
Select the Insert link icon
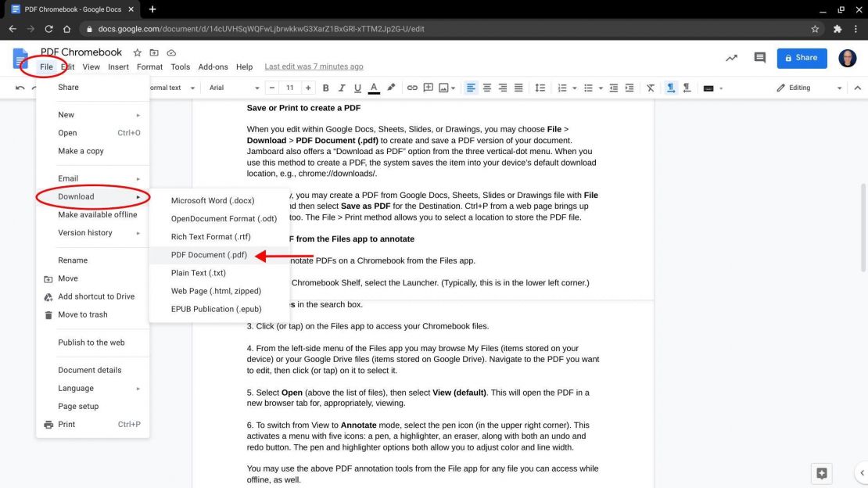(412, 87)
